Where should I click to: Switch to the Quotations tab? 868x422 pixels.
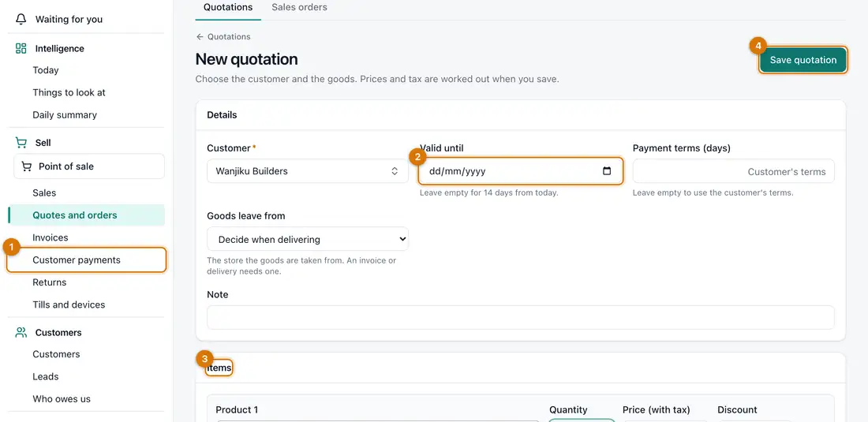[x=228, y=8]
